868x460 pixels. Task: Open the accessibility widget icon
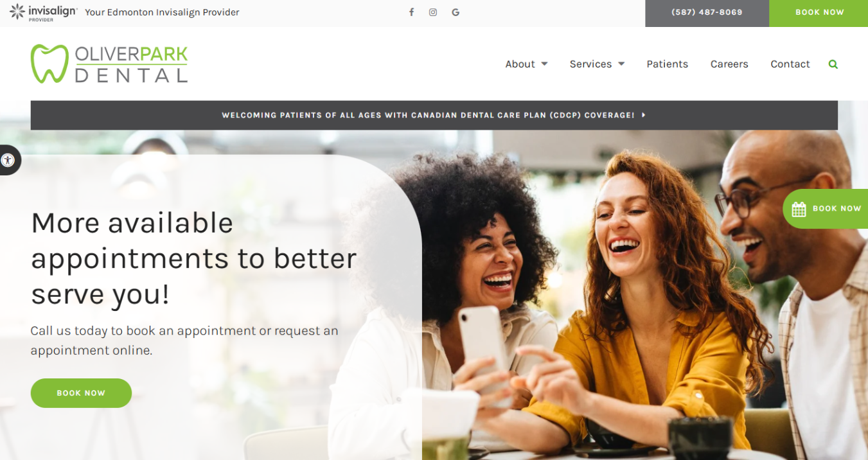point(8,160)
